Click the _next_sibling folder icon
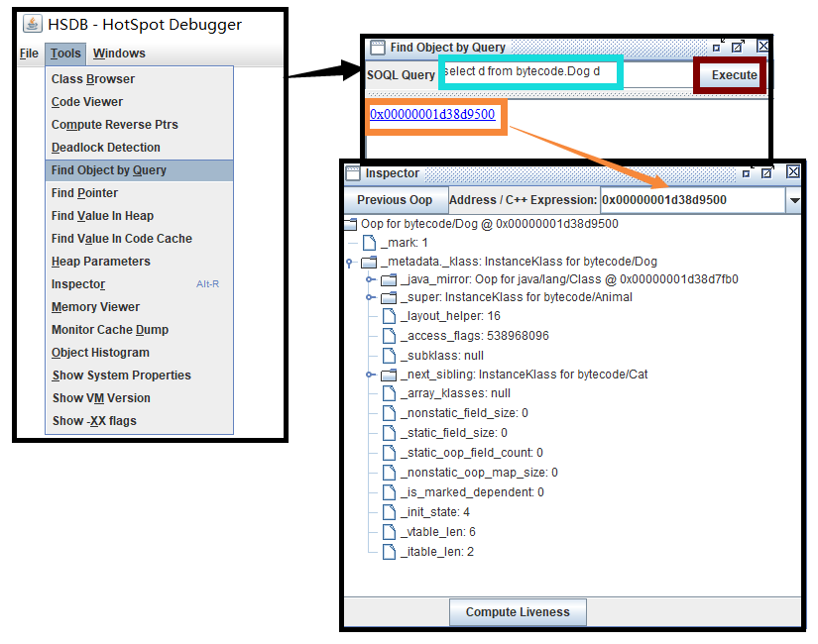This screenshot has width=818, height=644. 389,375
